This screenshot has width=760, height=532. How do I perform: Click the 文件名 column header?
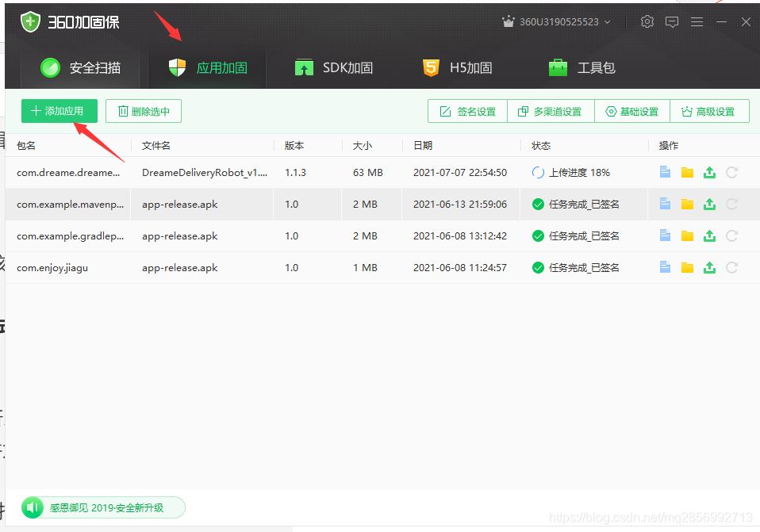[156, 145]
